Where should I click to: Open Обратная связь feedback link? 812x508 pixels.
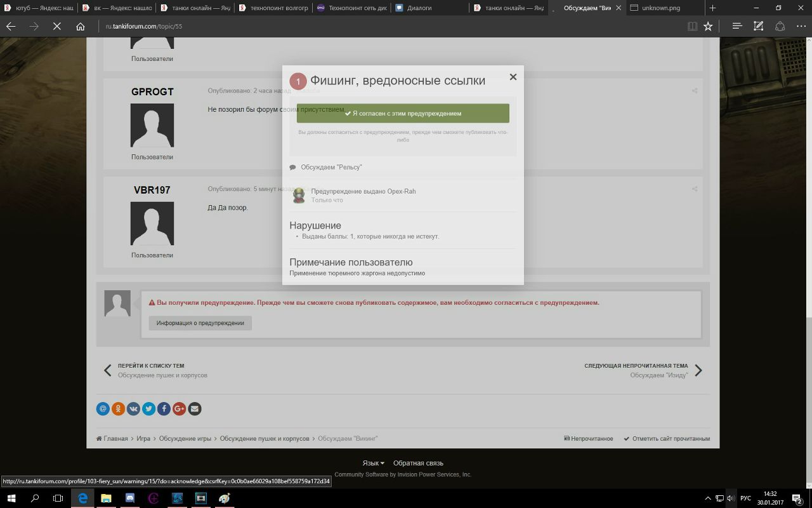click(418, 463)
